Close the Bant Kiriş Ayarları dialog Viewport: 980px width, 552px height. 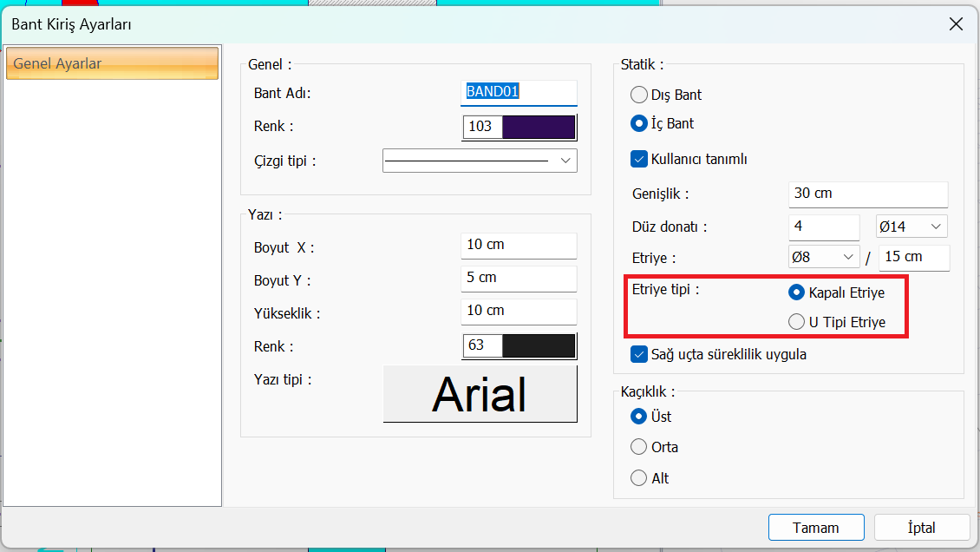[956, 24]
